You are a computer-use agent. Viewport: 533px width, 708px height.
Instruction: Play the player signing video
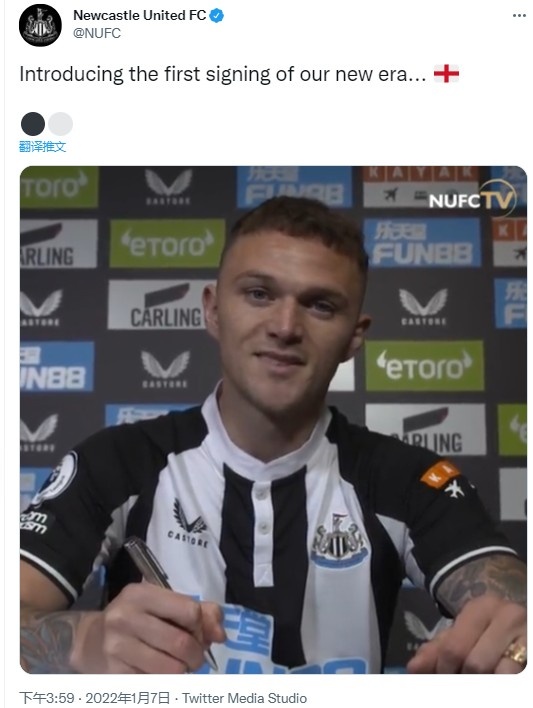pyautogui.click(x=273, y=420)
